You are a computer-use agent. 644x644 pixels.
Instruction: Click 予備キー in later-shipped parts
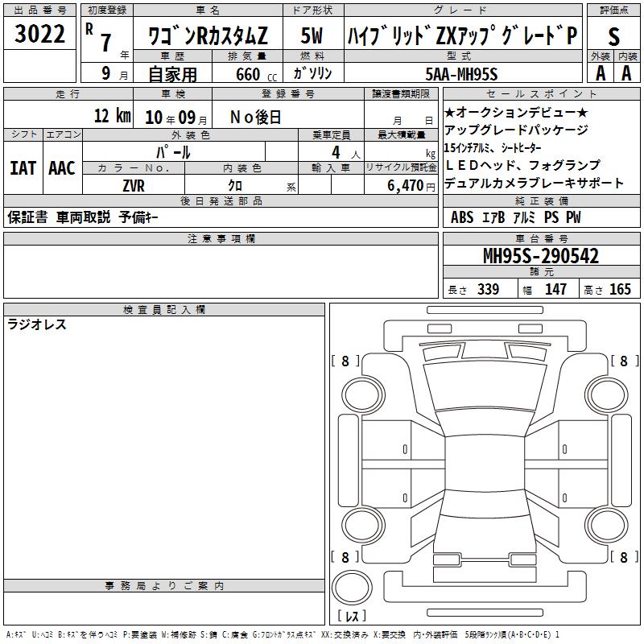coord(138,217)
